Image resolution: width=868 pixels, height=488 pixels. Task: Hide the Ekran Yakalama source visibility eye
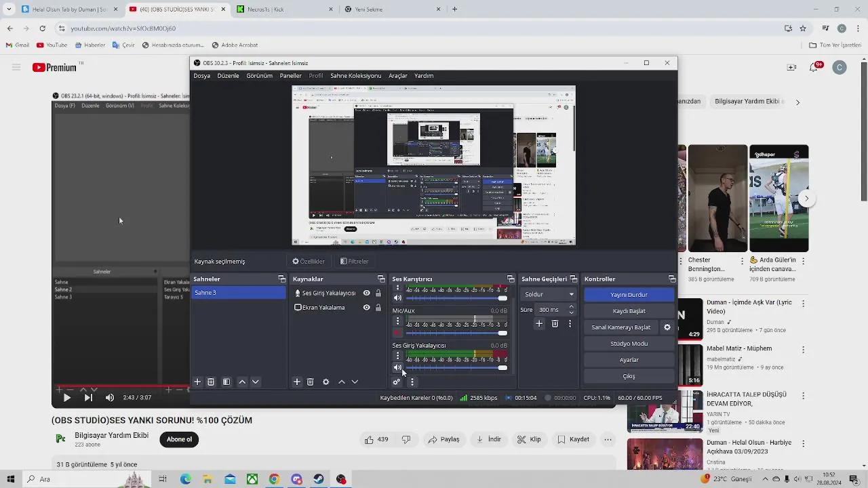pyautogui.click(x=367, y=308)
